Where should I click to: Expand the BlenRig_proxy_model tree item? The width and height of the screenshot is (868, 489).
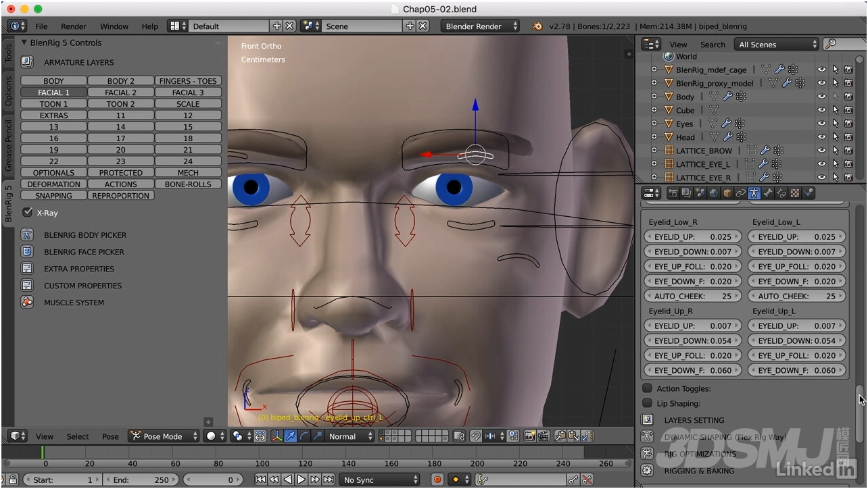654,83
